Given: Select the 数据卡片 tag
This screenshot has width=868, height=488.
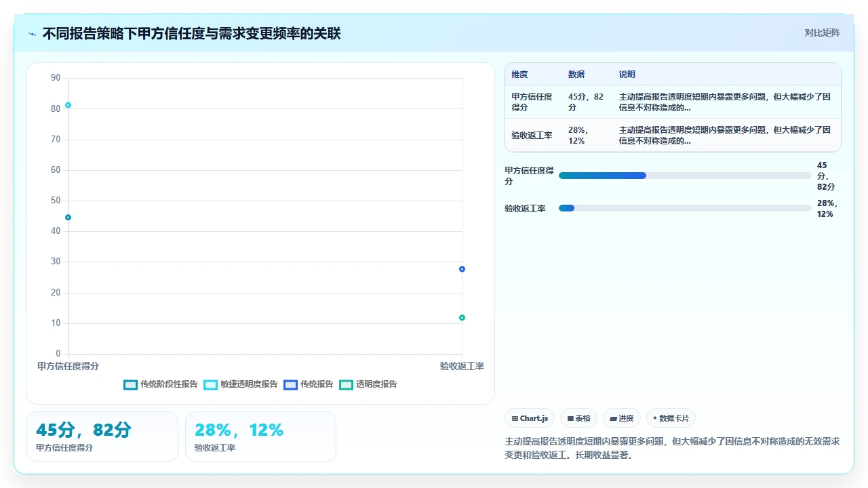Looking at the screenshot, I should [671, 418].
